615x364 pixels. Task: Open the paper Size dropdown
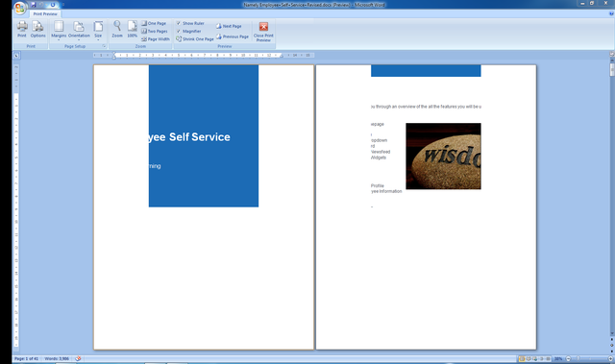(x=98, y=31)
